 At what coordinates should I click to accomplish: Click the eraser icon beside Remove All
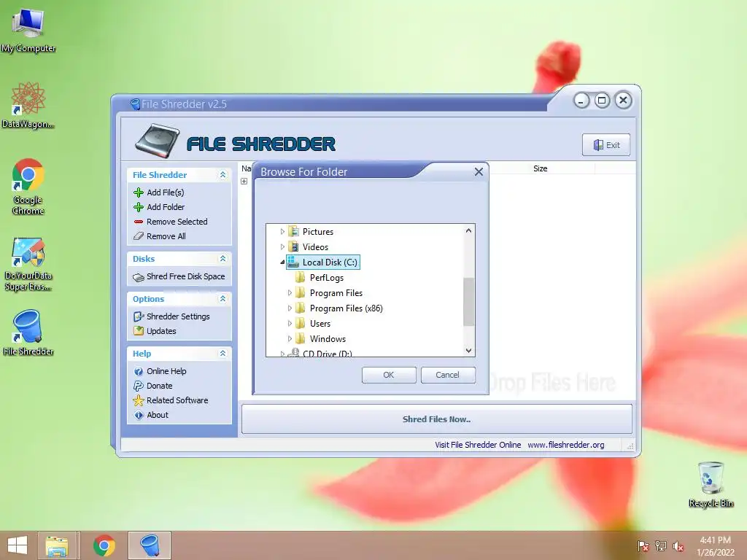138,236
